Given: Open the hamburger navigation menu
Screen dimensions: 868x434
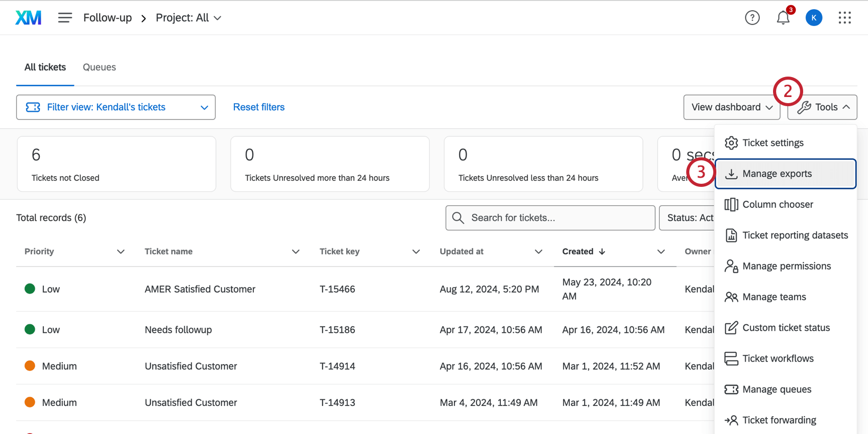Looking at the screenshot, I should [x=65, y=18].
